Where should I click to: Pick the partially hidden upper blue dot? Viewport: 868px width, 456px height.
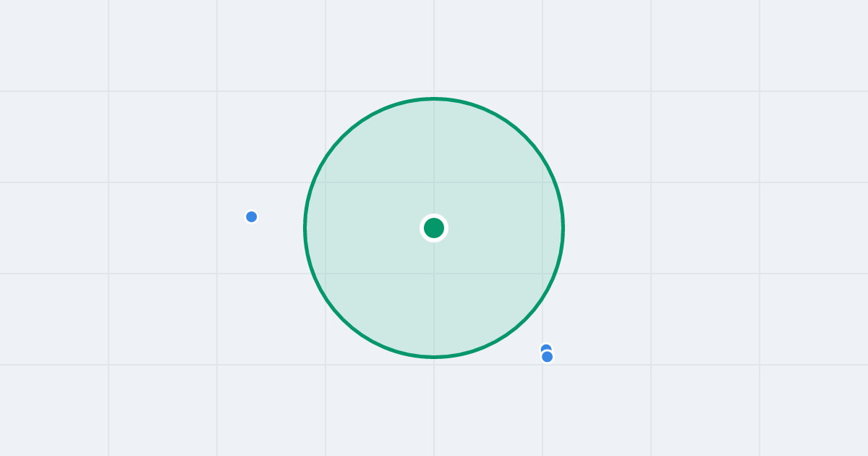click(546, 347)
